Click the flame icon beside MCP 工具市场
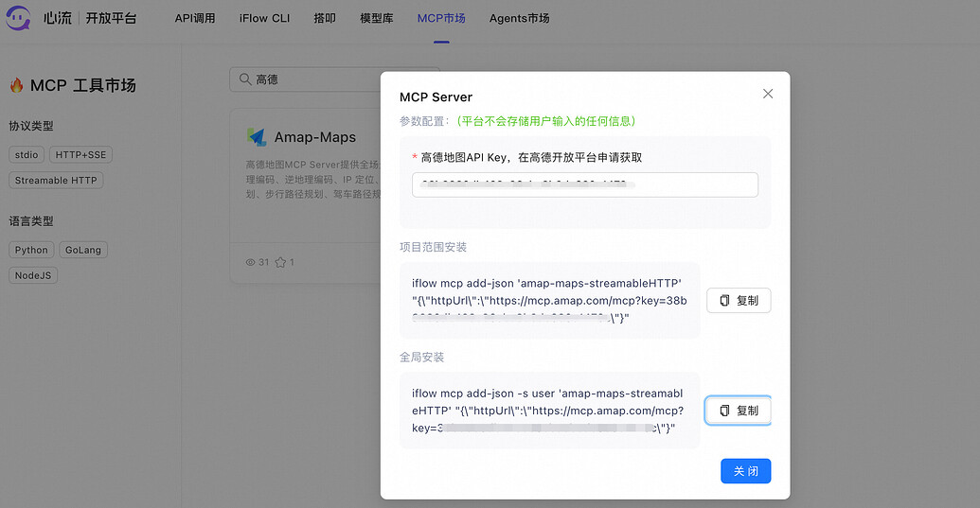 coord(17,85)
